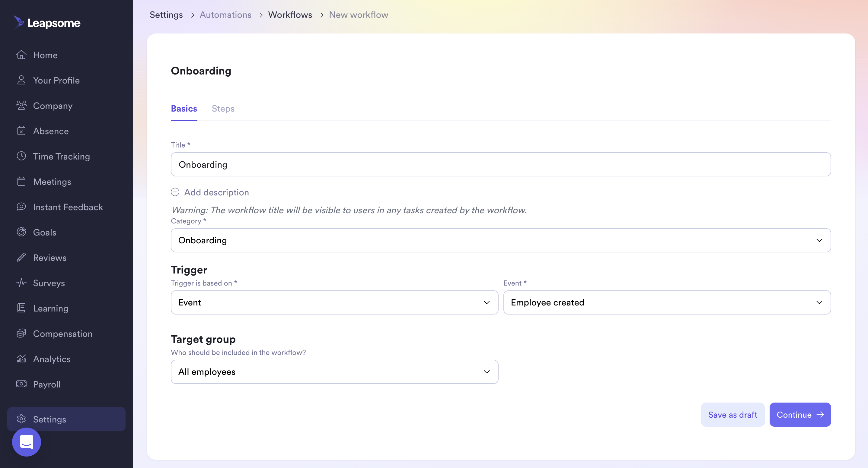
Task: Click the Surveys pulse icon
Action: [21, 283]
